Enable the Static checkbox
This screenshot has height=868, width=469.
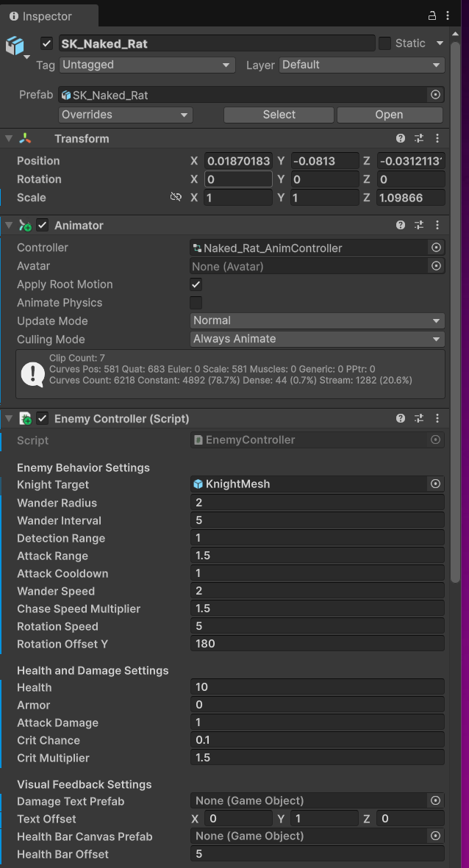point(385,43)
